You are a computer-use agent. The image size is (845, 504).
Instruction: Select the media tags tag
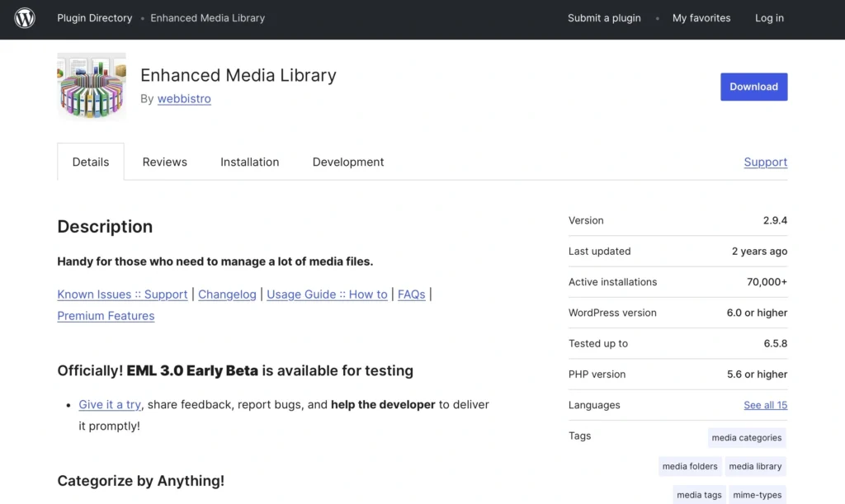tap(699, 495)
